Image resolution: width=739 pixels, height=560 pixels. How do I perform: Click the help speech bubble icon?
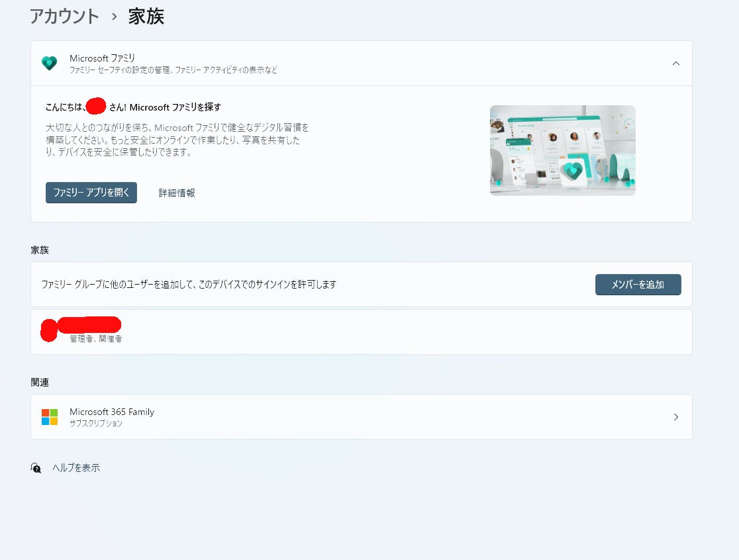[36, 468]
